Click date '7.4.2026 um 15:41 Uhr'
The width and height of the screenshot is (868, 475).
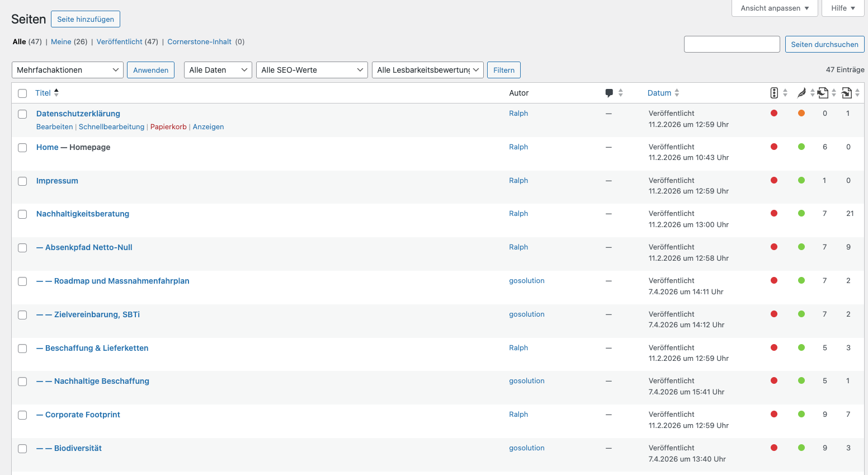pos(687,392)
